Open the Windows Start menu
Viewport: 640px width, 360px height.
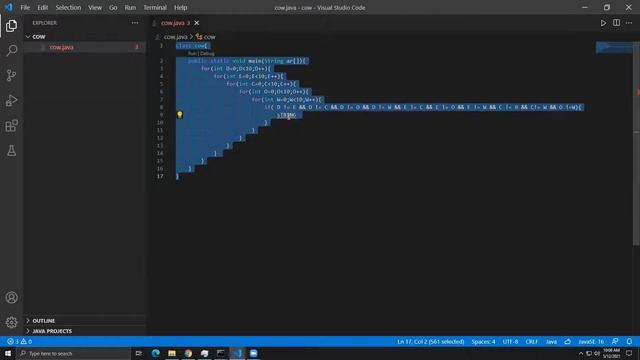tap(8, 353)
